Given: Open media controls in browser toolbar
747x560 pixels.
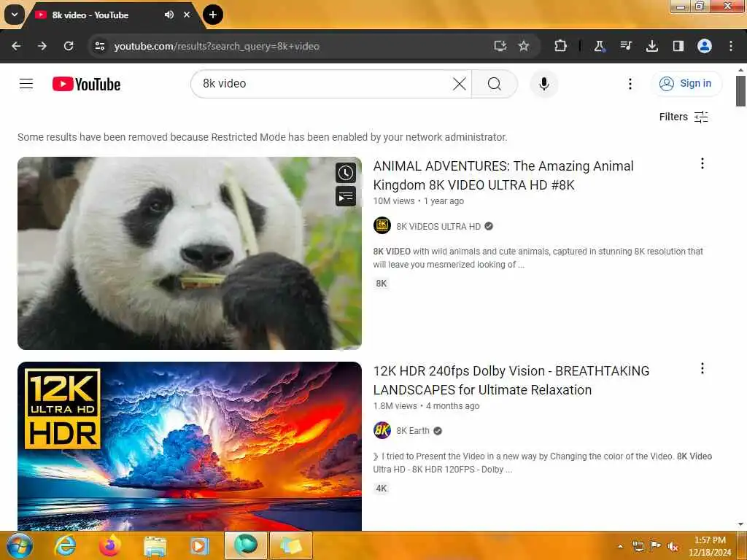Looking at the screenshot, I should click(625, 46).
